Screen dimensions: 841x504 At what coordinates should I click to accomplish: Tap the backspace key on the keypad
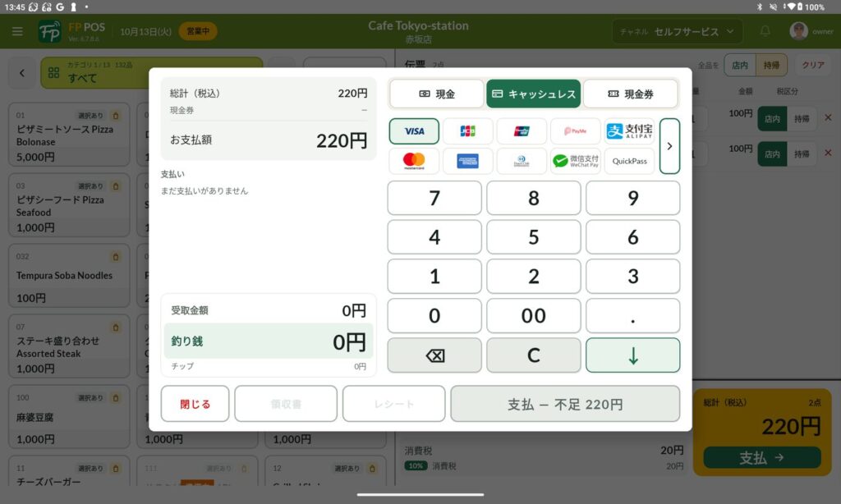tap(434, 355)
